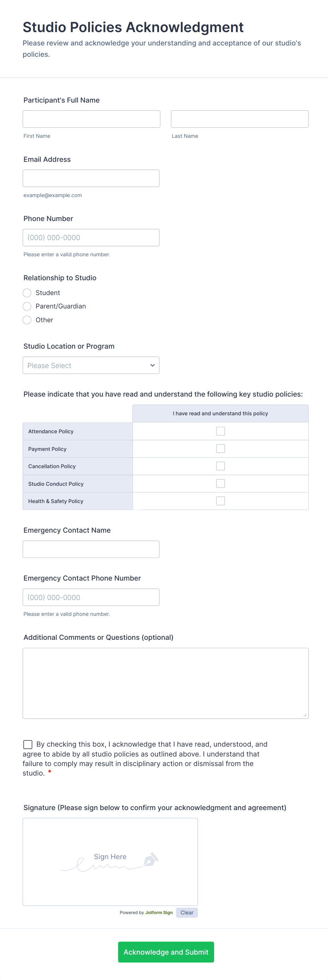Viewport: 328px width, 980px height.
Task: Open the Jotform Sign link
Action: (159, 912)
